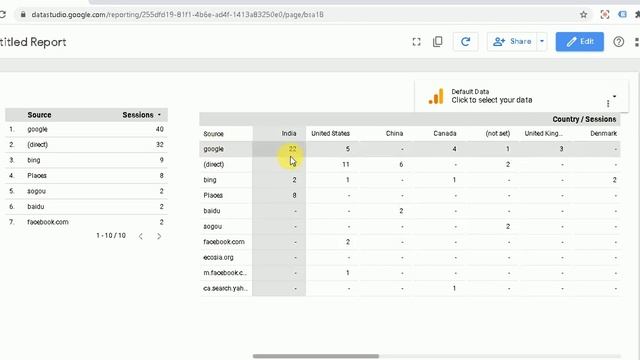Screen dimensions: 640x360
Task: Select google row in pivot table
Action: tap(410, 149)
